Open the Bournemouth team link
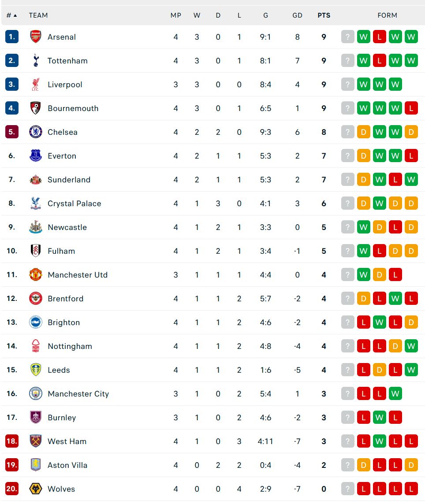This screenshot has height=504, width=425. pos(73,108)
